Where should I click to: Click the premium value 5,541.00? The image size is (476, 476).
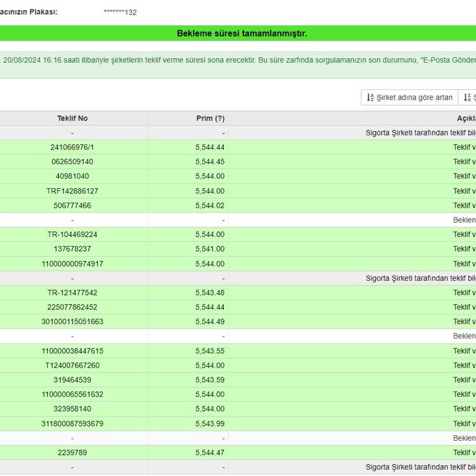point(209,249)
